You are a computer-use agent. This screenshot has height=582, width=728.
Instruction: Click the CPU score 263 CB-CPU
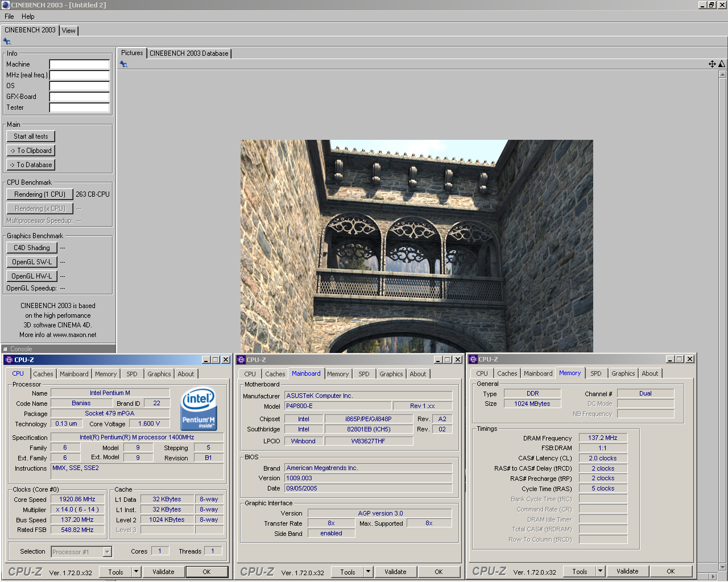coord(93,194)
